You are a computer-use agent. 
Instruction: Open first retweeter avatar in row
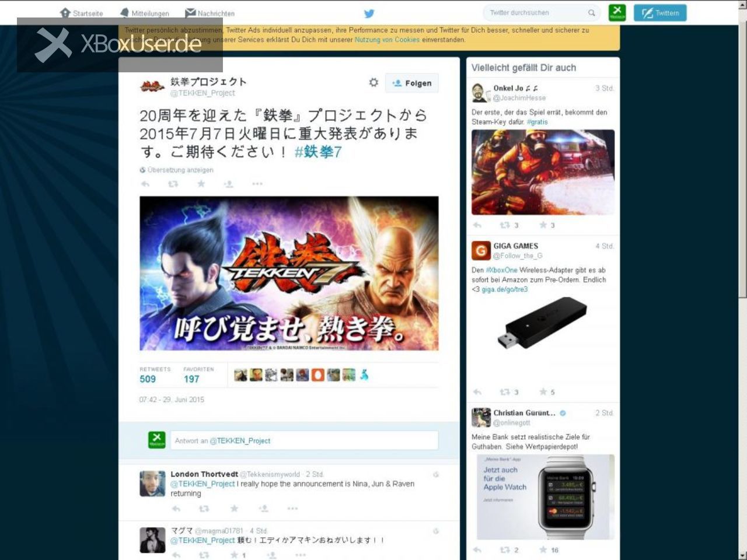click(240, 375)
